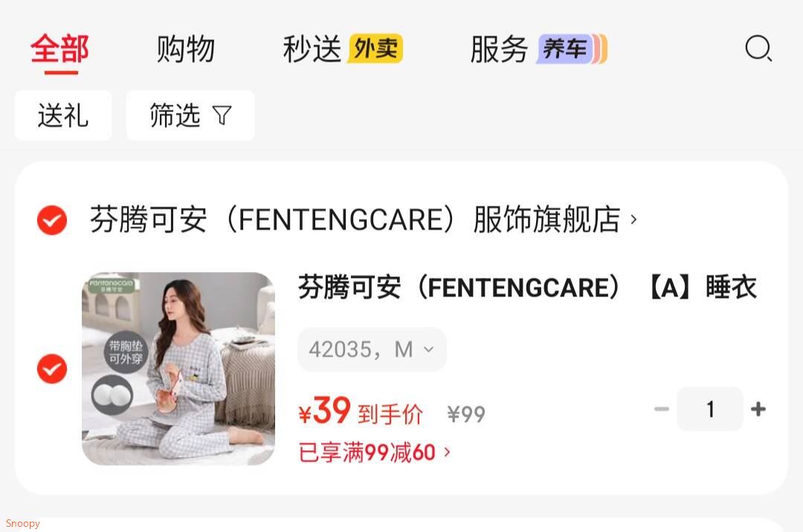Switch to the 全部 tab
803x532 pixels.
point(60,49)
